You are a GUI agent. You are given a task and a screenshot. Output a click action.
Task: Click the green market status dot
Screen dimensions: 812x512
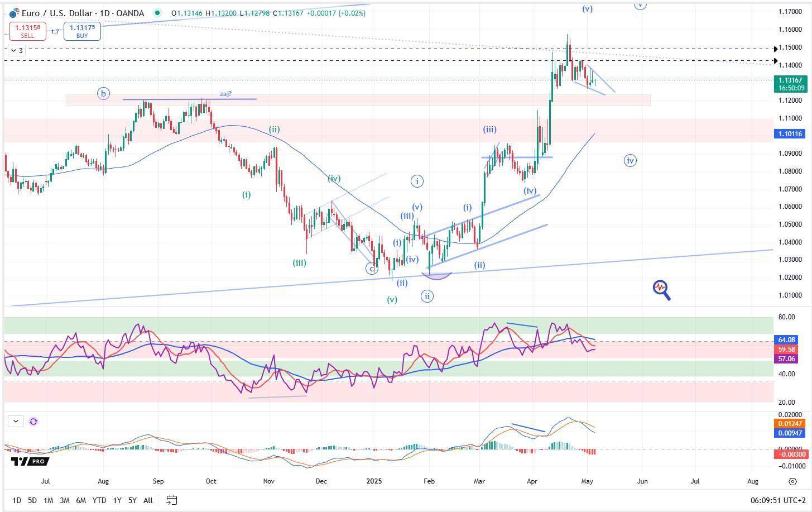[x=158, y=13]
